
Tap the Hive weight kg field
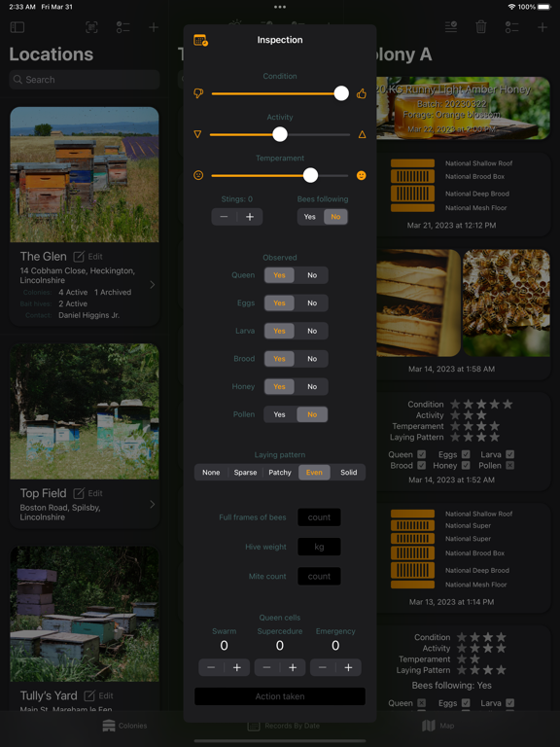[319, 547]
